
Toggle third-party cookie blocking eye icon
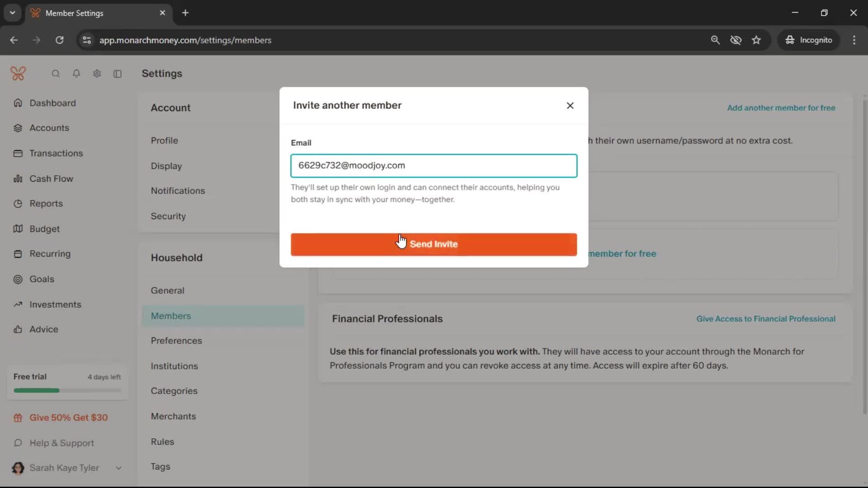pos(736,40)
